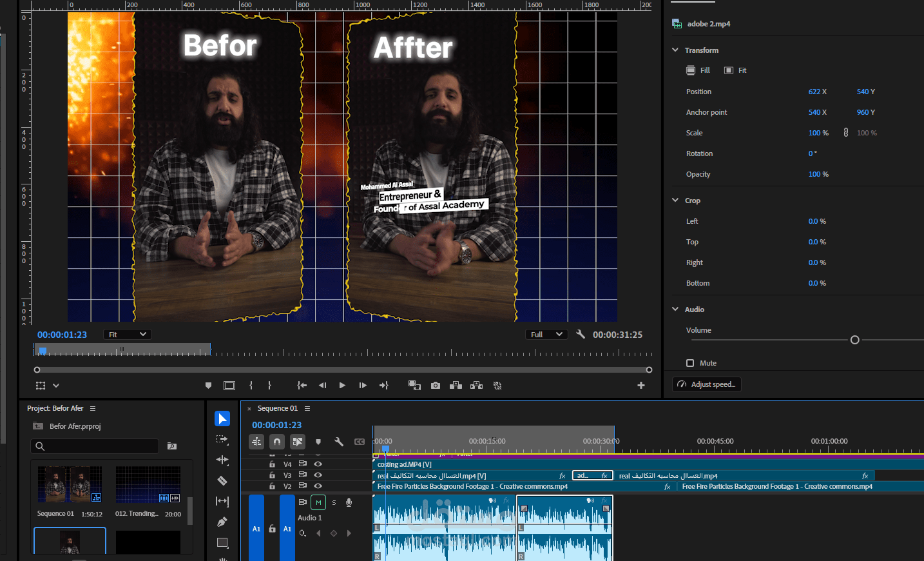The height and width of the screenshot is (561, 924).
Task: Select the Ripple Edit tool
Action: (x=222, y=460)
